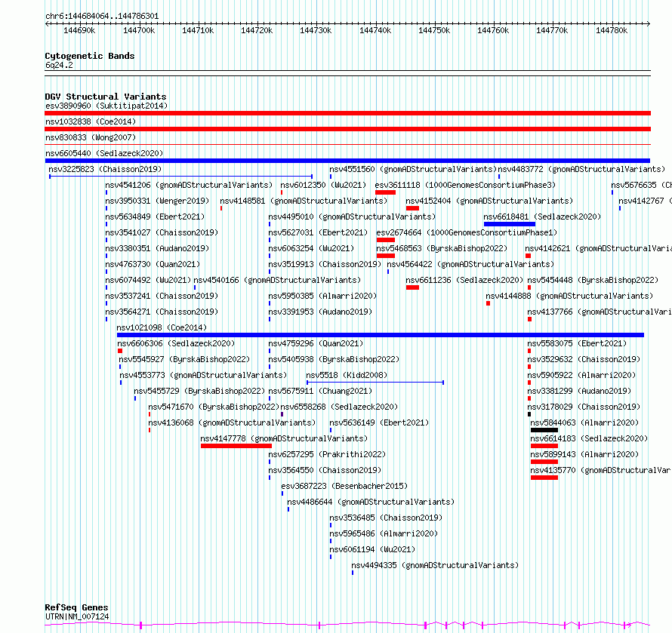Open nsv5583075 (Ebert2021) label
The height and width of the screenshot is (633, 672).
[577, 343]
